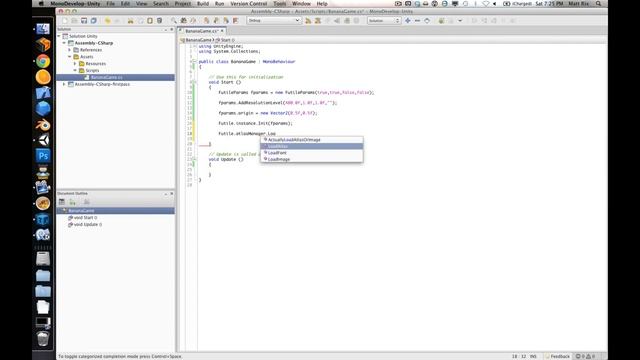This screenshot has height=360, width=640.
Task: Open the File menu
Action: (x=111, y=4)
